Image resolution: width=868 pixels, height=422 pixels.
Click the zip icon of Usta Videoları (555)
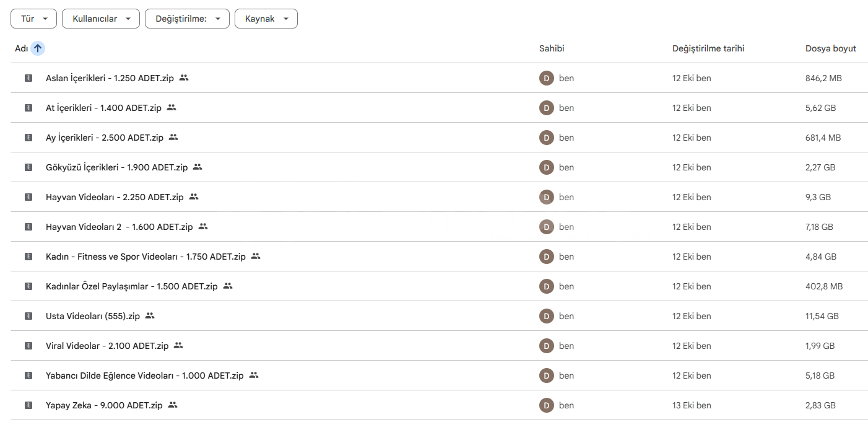pos(28,316)
